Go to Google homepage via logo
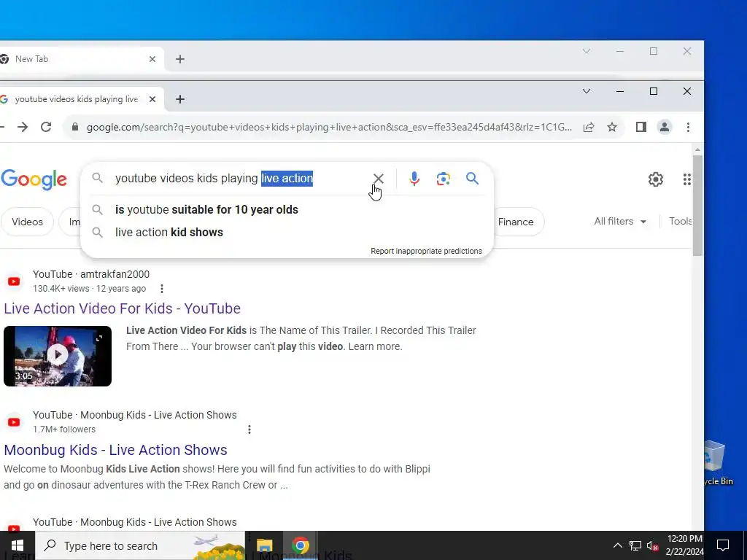Image resolution: width=747 pixels, height=560 pixels. click(34, 179)
